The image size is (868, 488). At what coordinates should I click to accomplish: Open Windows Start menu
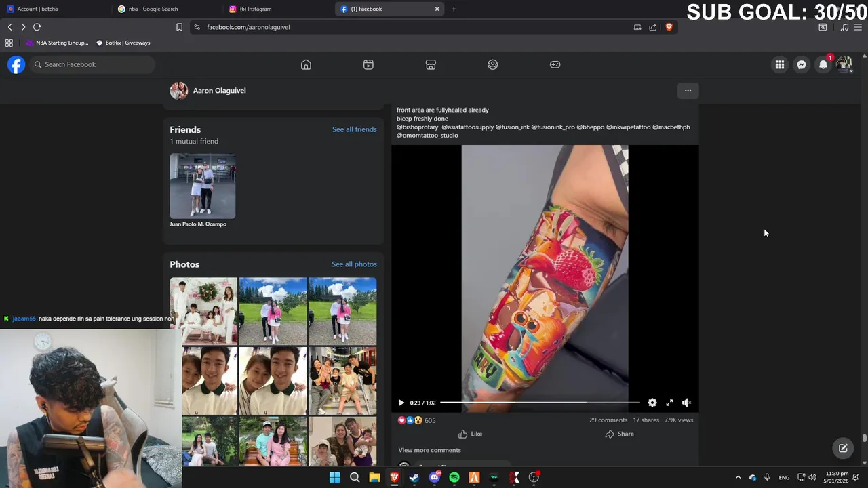click(x=334, y=477)
